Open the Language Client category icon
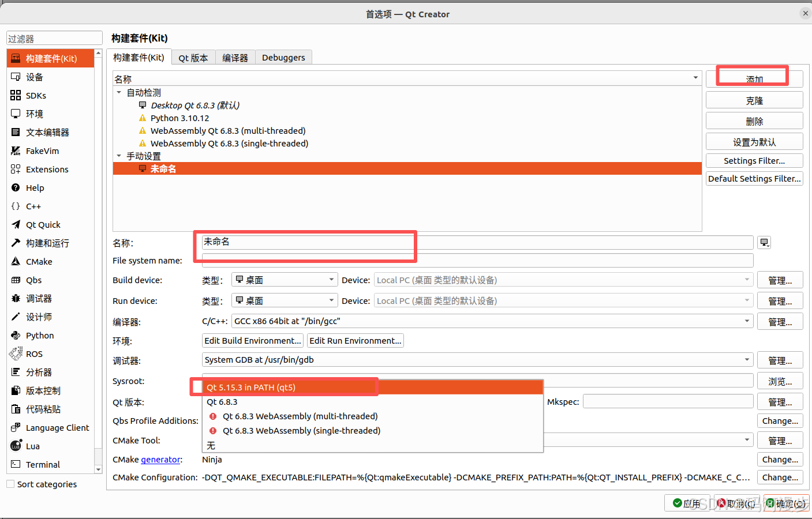 (16, 427)
